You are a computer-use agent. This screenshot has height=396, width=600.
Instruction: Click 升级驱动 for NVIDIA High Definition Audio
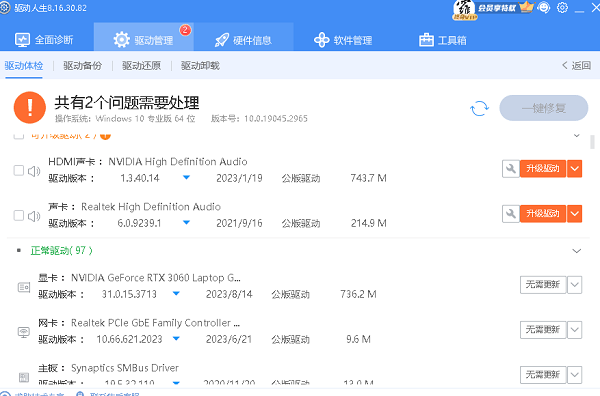pyautogui.click(x=543, y=169)
